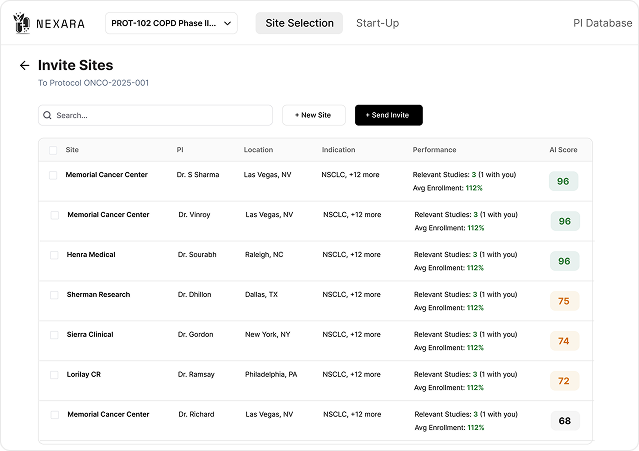Check the Dr. S Sharma row checkbox
This screenshot has height=451, width=639.
click(x=53, y=175)
